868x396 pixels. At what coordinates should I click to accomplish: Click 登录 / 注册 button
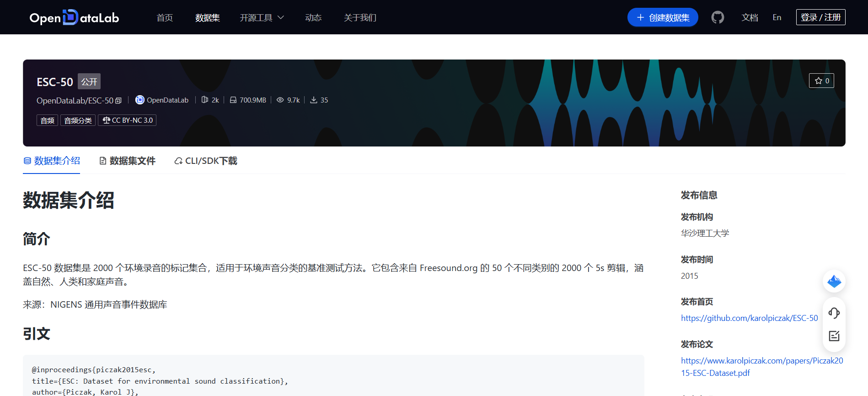[820, 17]
